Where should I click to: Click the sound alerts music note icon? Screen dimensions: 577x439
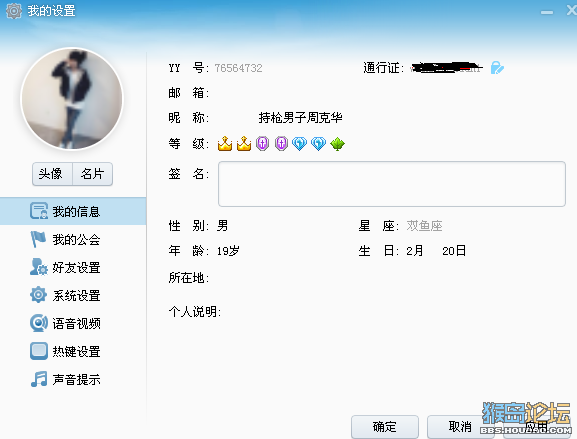[39, 379]
